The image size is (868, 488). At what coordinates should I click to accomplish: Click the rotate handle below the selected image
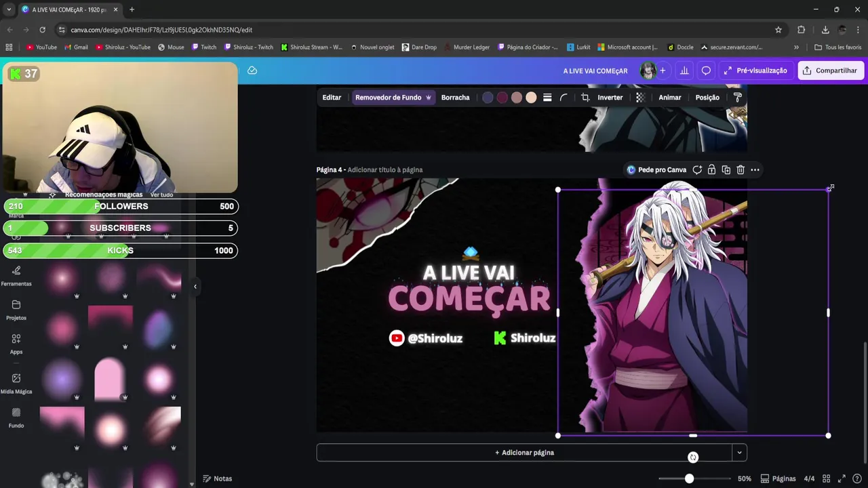pos(693,457)
